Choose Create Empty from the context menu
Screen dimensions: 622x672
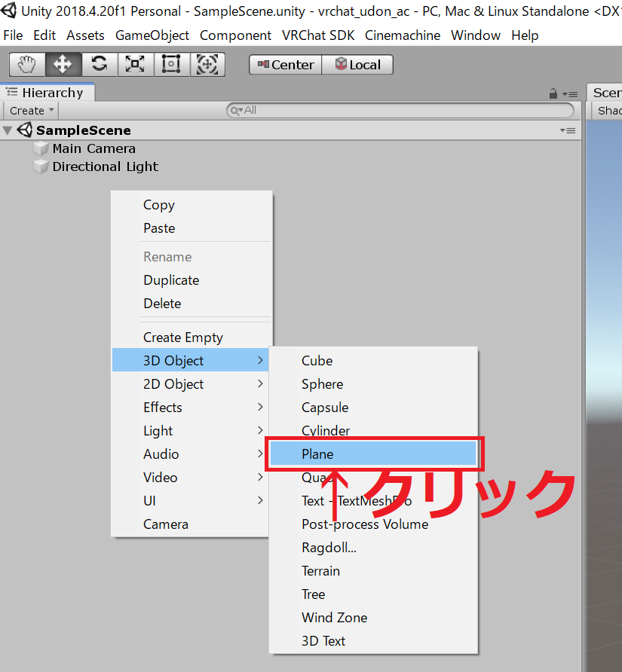(x=192, y=338)
